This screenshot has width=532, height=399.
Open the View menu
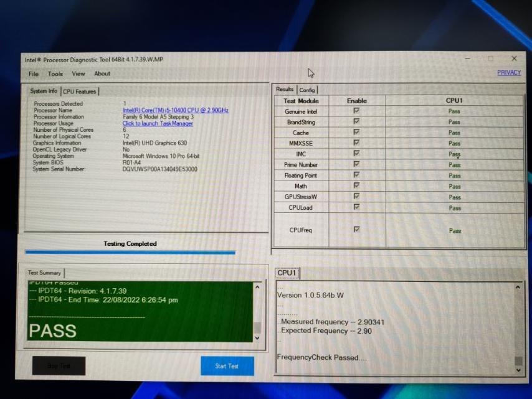click(78, 74)
